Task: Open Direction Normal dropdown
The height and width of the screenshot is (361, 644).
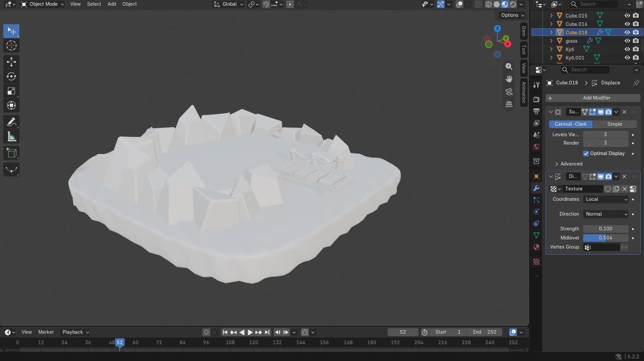Action: [x=606, y=214]
